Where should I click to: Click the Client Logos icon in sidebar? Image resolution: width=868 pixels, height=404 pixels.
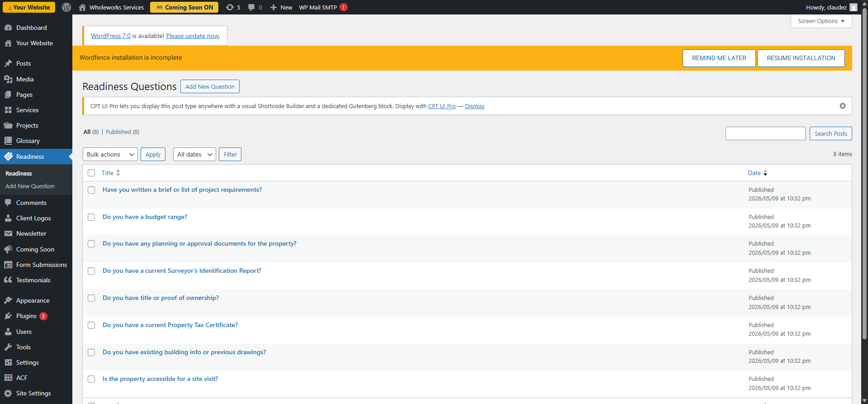(8, 218)
